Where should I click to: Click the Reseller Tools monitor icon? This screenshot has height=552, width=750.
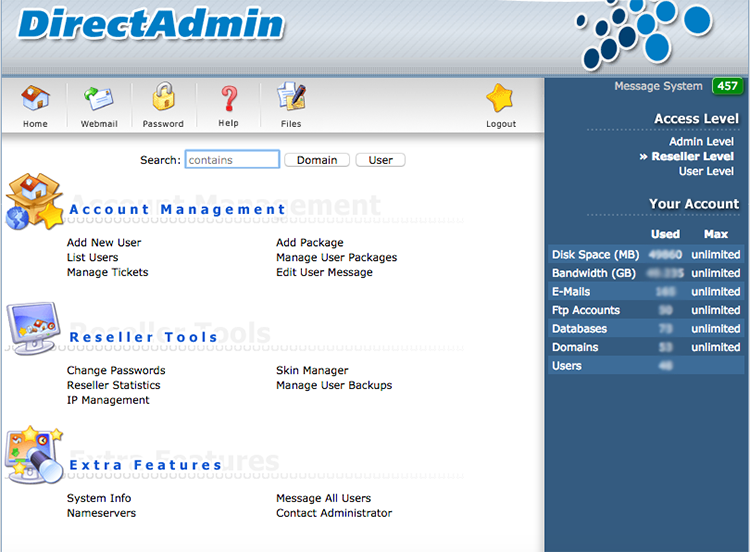click(33, 328)
